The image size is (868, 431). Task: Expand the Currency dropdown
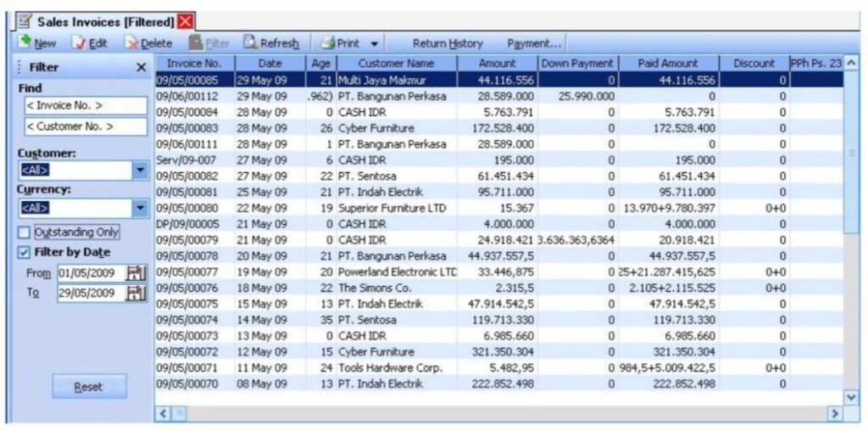click(x=141, y=209)
